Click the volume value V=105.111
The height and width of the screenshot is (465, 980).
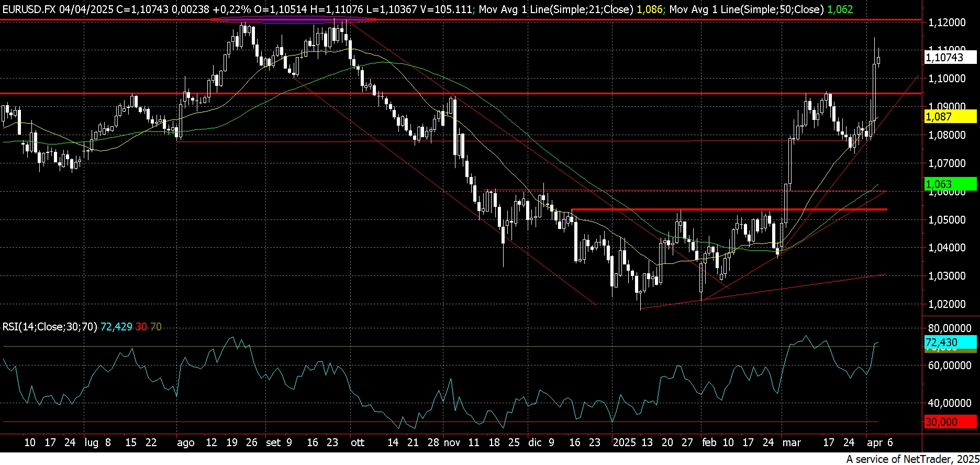446,9
